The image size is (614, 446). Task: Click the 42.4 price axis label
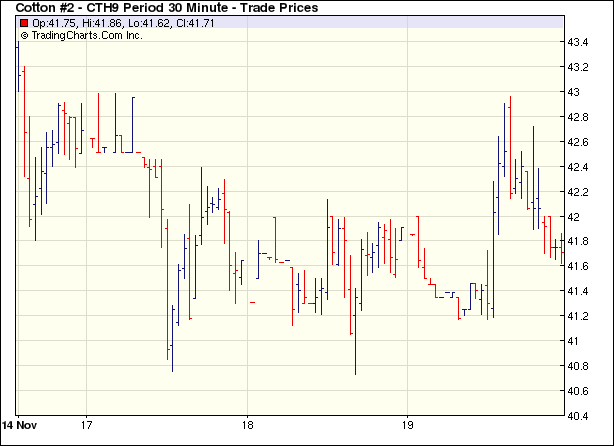point(578,167)
